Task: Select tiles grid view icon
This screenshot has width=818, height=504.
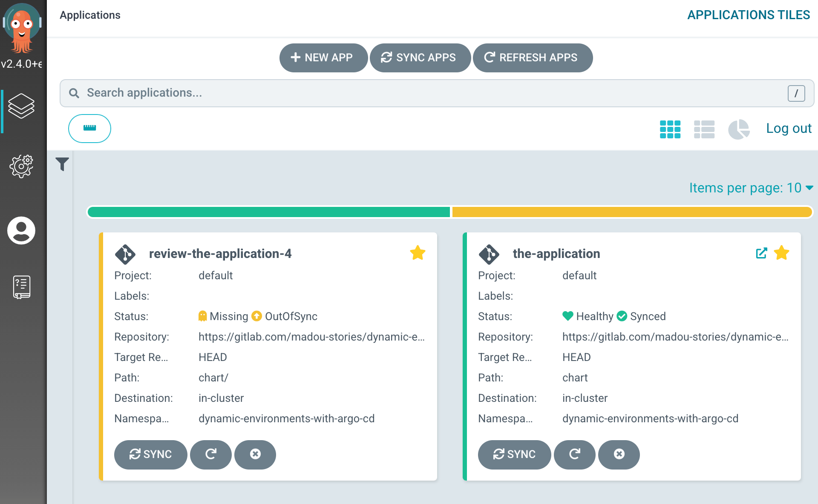Action: click(x=670, y=129)
